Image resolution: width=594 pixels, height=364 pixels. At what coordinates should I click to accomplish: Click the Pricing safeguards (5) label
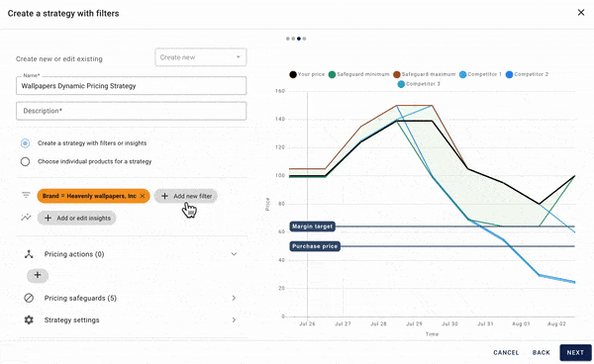(80, 298)
